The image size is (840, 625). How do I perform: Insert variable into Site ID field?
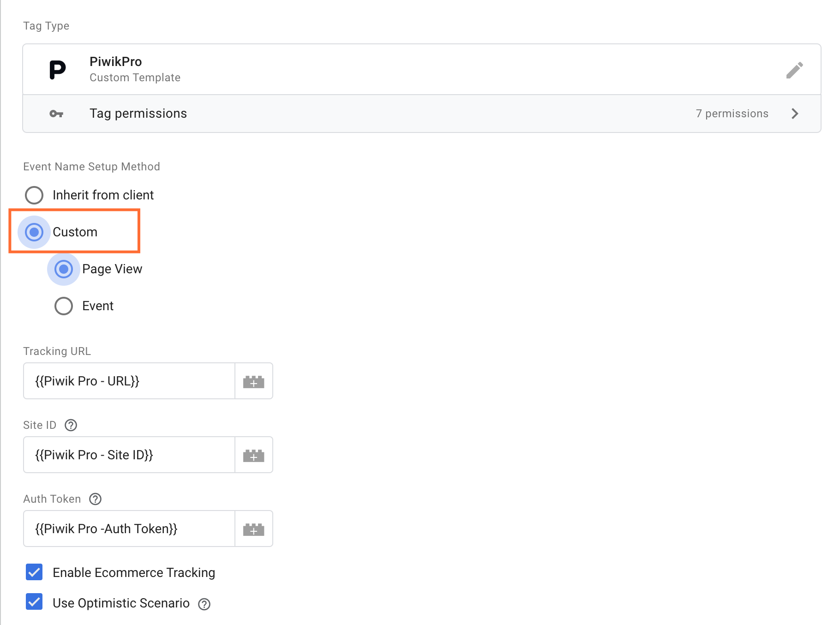(x=254, y=455)
